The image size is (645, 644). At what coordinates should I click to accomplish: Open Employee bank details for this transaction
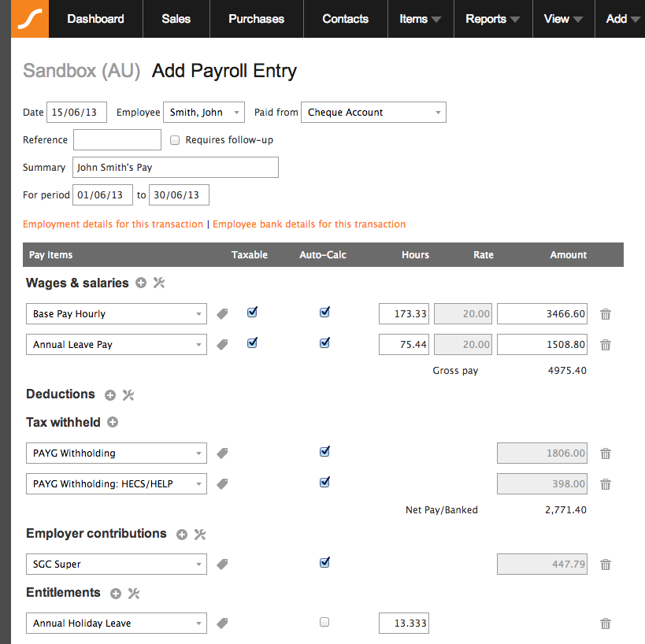[x=309, y=224]
